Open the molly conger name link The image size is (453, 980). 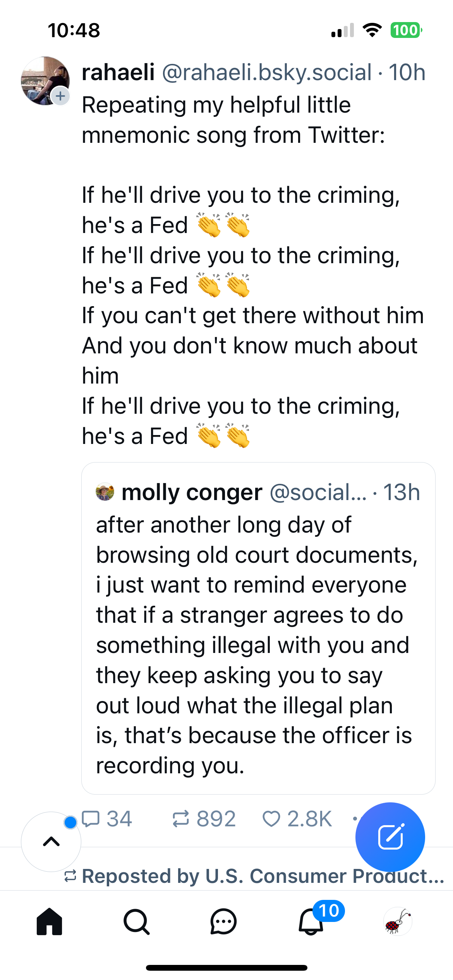point(192,492)
